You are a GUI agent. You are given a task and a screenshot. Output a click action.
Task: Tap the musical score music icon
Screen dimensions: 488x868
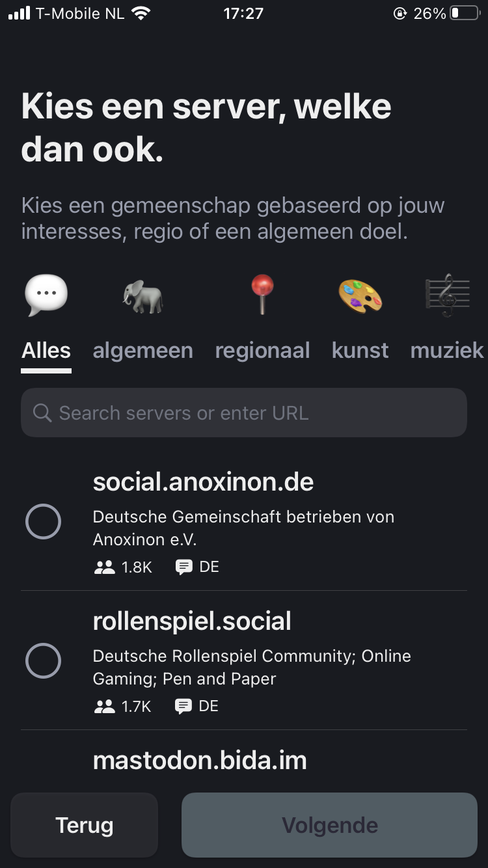tap(448, 296)
